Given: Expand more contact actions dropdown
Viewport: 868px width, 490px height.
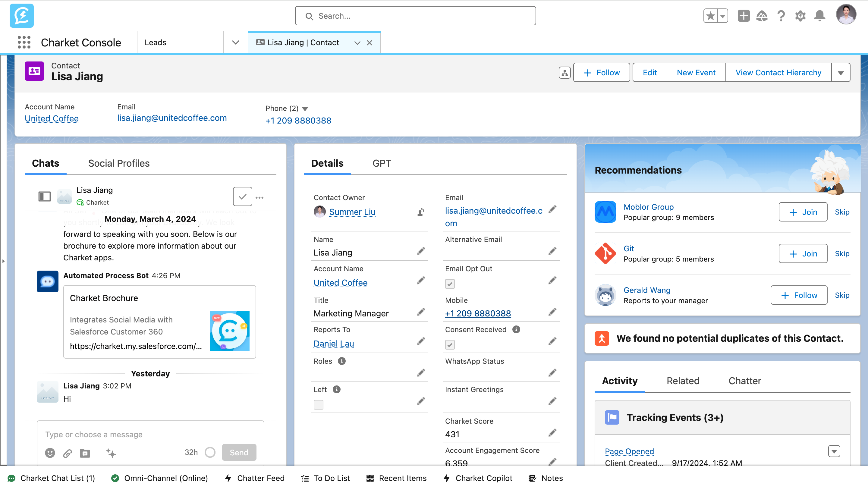Looking at the screenshot, I should pyautogui.click(x=841, y=72).
